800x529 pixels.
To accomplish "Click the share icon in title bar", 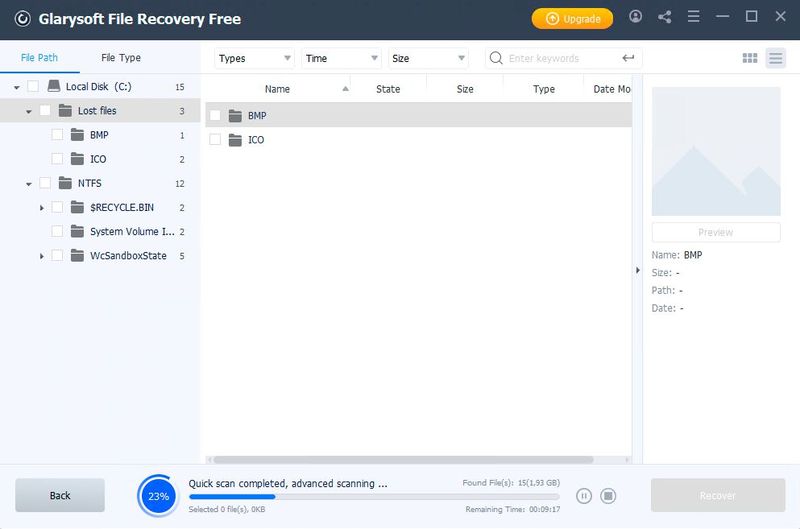I will tap(664, 17).
